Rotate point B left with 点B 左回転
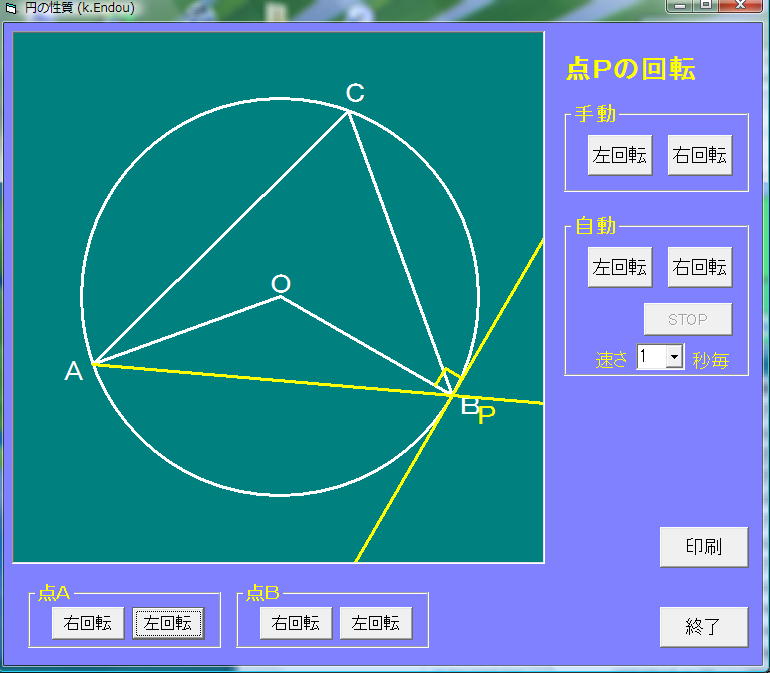The height and width of the screenshot is (673, 770). tap(376, 623)
